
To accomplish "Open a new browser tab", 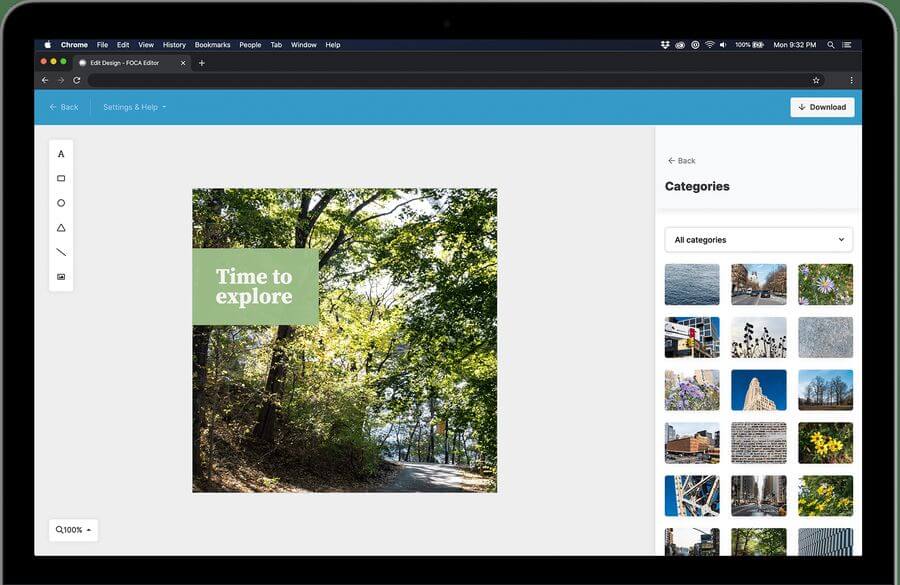I will point(201,63).
